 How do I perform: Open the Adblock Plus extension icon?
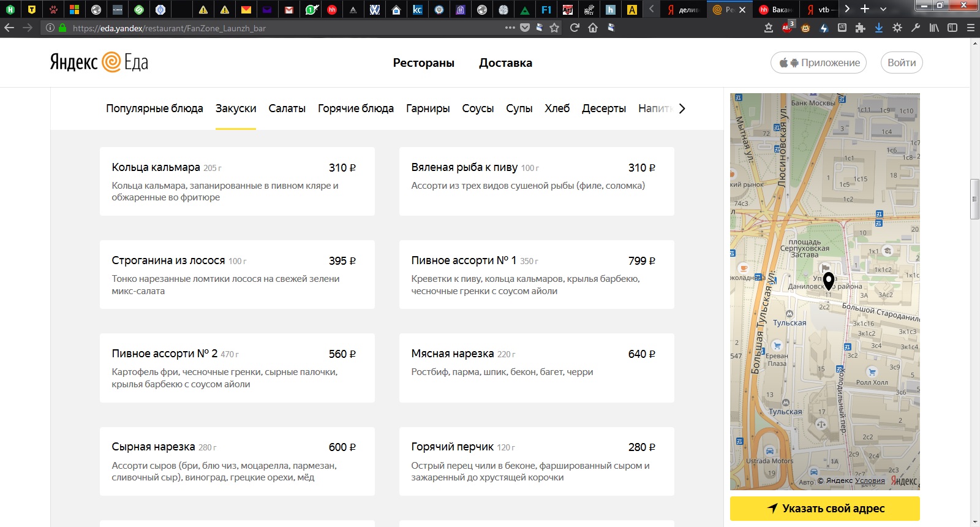787,28
